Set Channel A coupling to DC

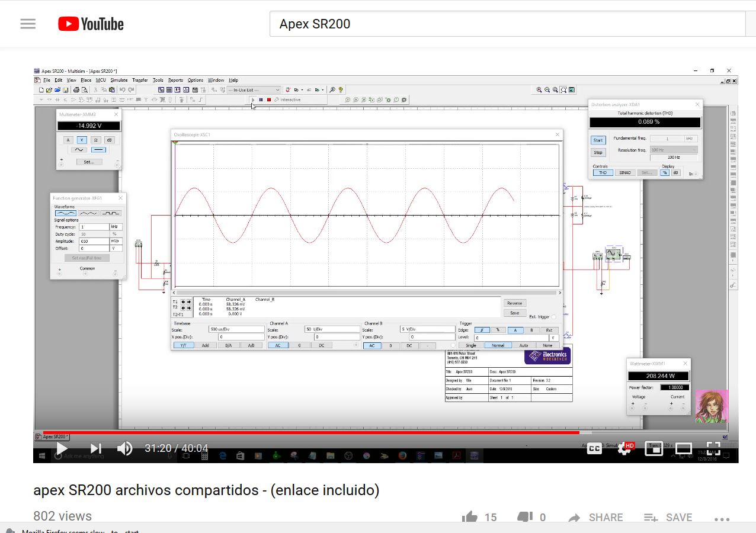321,345
